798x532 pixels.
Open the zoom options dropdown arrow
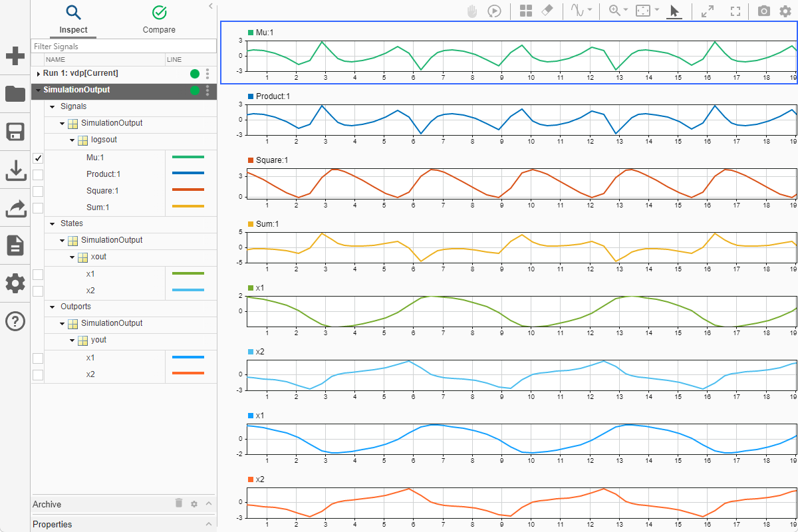625,11
